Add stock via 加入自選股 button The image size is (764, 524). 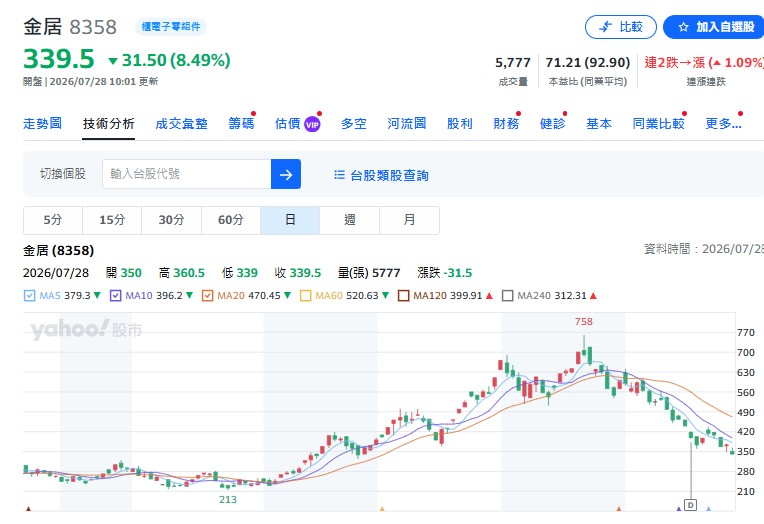pyautogui.click(x=714, y=27)
